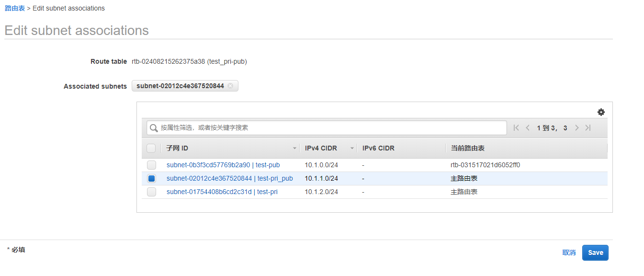The height and width of the screenshot is (276, 644).
Task: Click the search magnifier icon
Action: coord(154,128)
